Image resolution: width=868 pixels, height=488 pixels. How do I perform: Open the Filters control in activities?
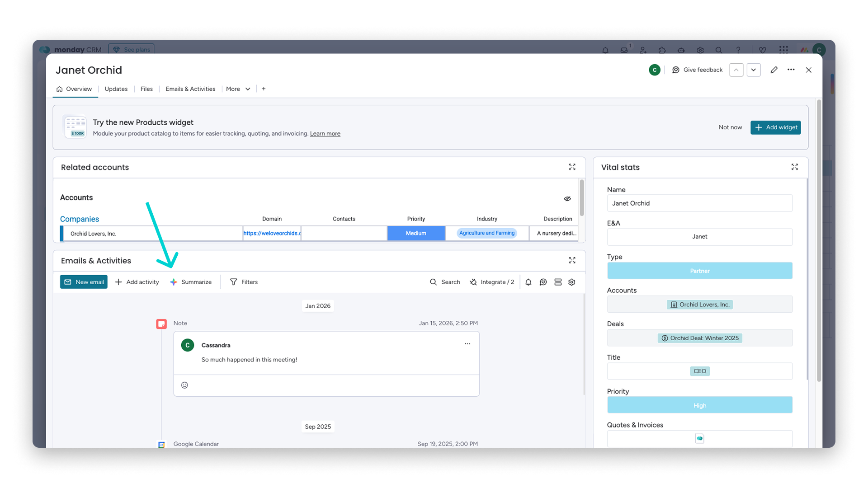coord(244,282)
